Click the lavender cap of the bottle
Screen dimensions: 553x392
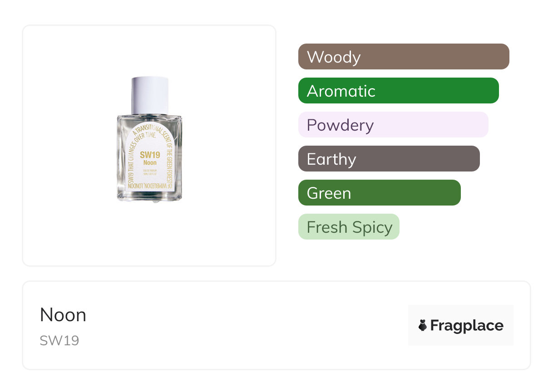pyautogui.click(x=150, y=95)
